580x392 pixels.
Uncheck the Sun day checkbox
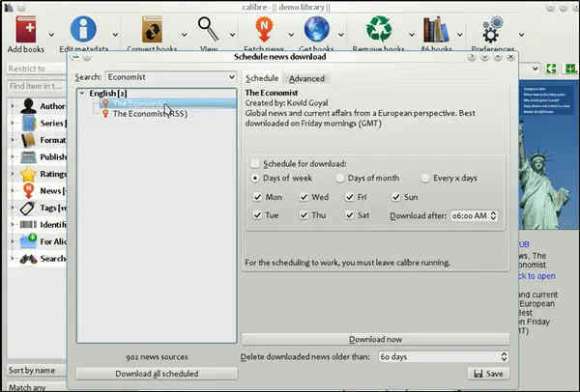397,197
